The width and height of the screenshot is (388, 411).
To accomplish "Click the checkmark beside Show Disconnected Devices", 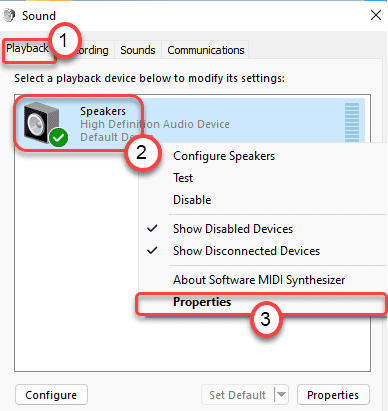I will (x=152, y=250).
